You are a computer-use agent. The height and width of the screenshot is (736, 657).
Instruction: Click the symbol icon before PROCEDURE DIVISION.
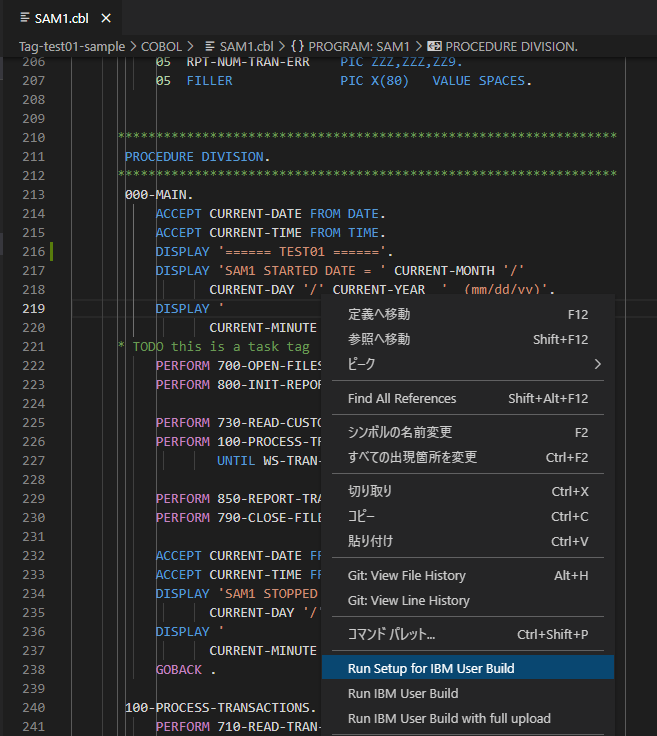(434, 46)
